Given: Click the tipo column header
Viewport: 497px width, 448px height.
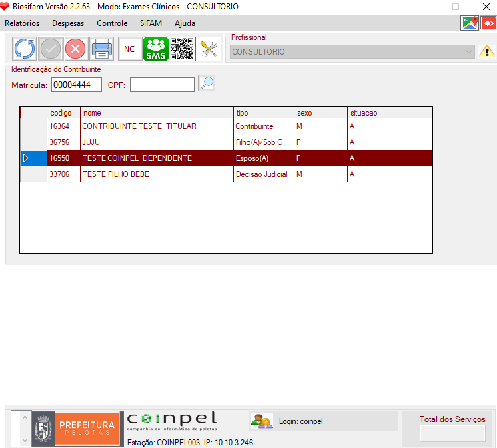Looking at the screenshot, I should (x=264, y=113).
